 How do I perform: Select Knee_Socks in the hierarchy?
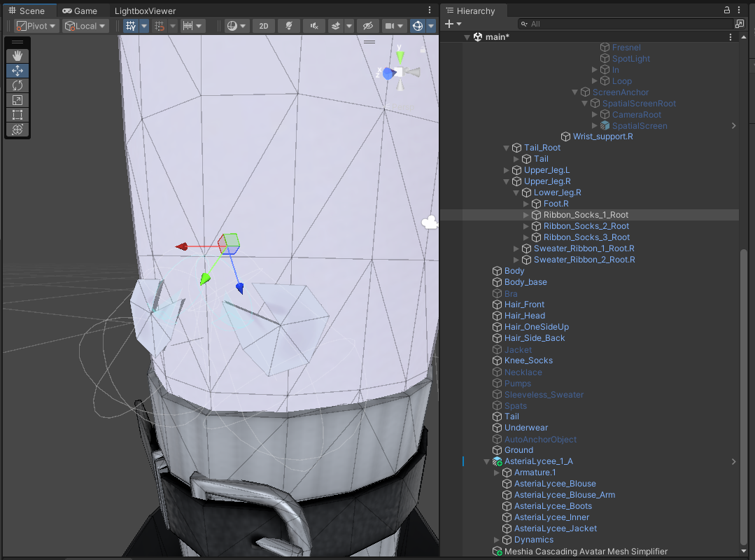pyautogui.click(x=528, y=360)
